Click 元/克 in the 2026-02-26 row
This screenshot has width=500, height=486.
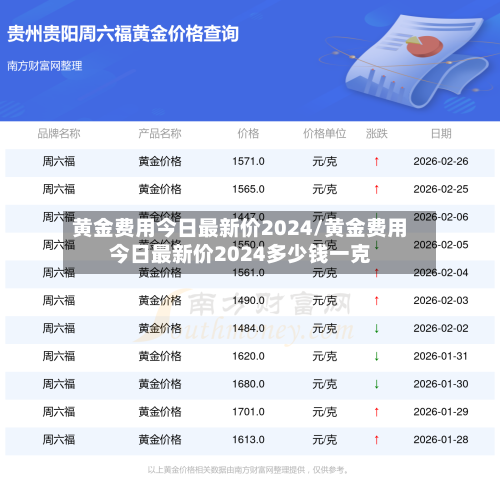325,162
